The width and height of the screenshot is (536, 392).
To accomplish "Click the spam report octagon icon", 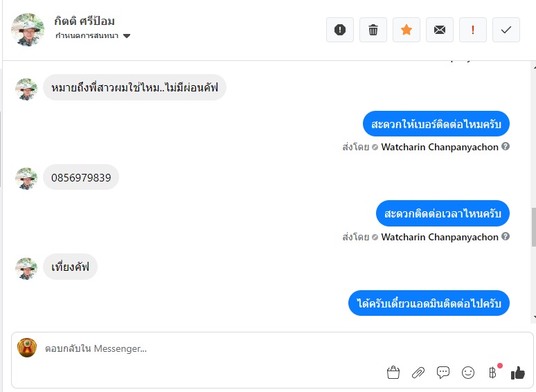I will [340, 30].
